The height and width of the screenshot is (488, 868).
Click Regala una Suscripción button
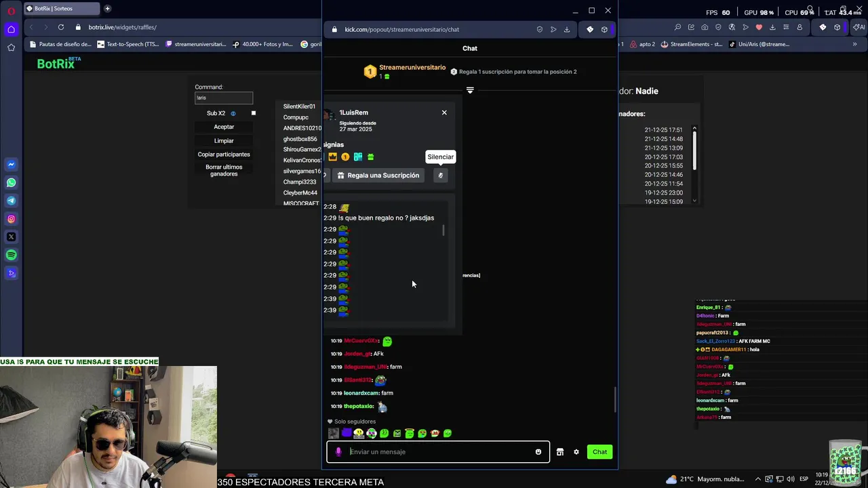tap(378, 176)
